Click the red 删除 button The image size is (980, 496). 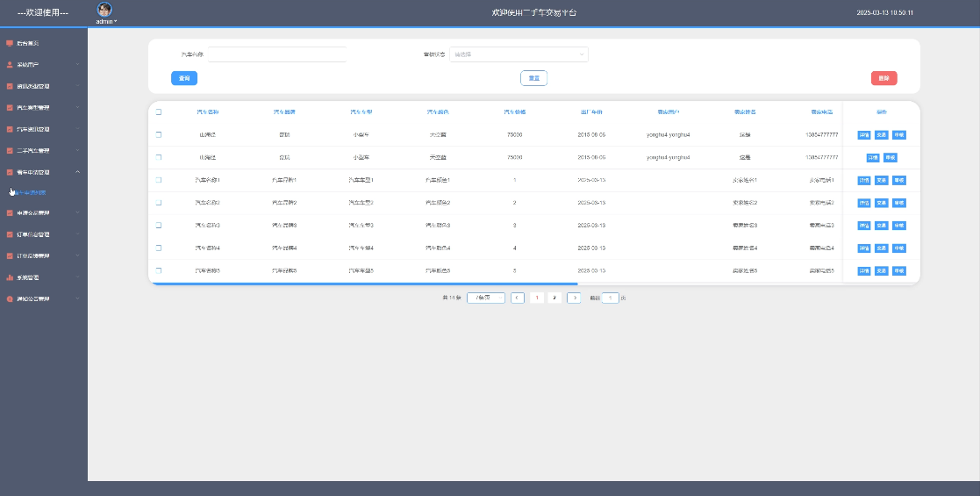[883, 78]
